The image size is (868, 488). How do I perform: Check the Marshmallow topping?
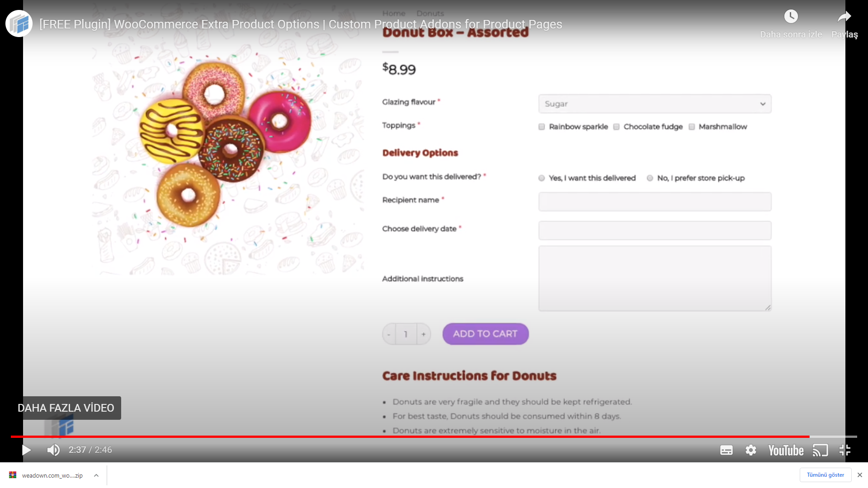692,127
